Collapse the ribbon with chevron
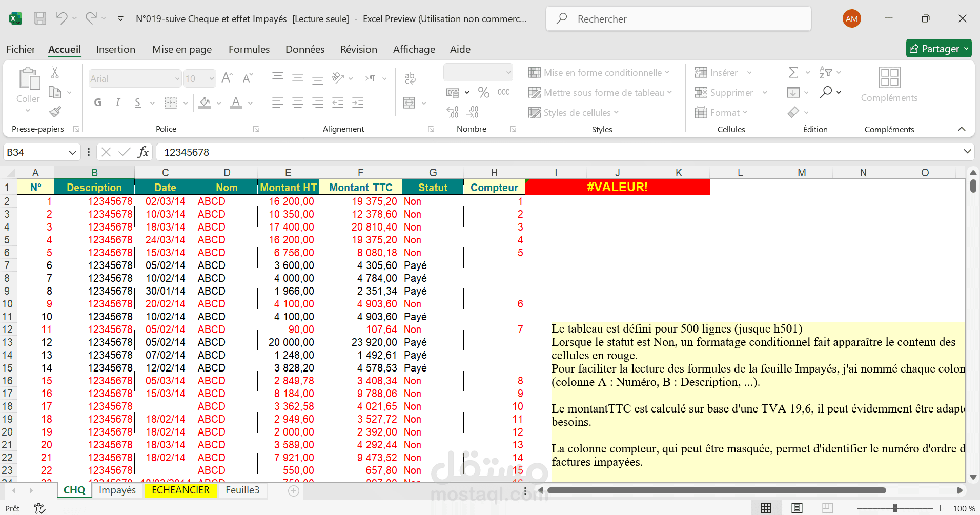980x515 pixels. coord(962,129)
